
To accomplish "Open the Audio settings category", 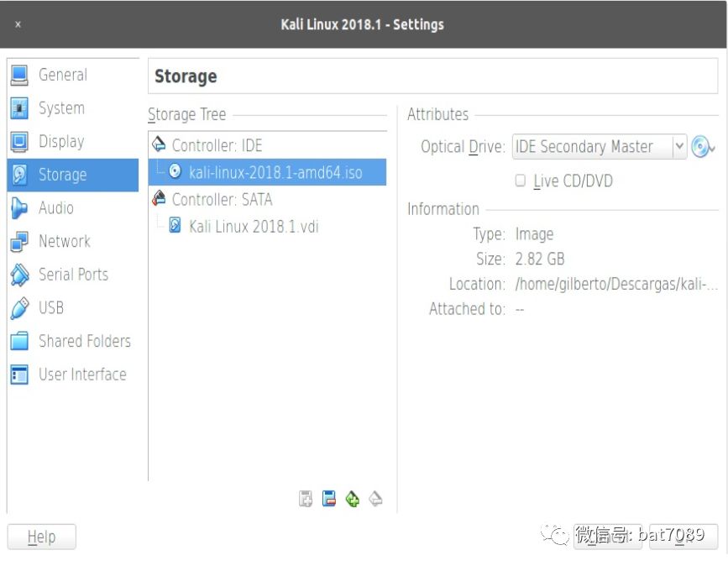I will point(72,208).
